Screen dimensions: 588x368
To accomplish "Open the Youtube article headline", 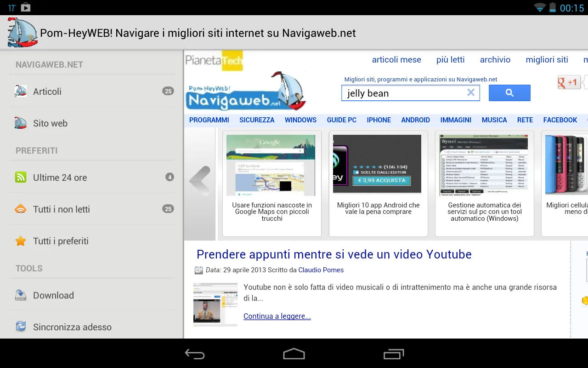I will tap(334, 254).
